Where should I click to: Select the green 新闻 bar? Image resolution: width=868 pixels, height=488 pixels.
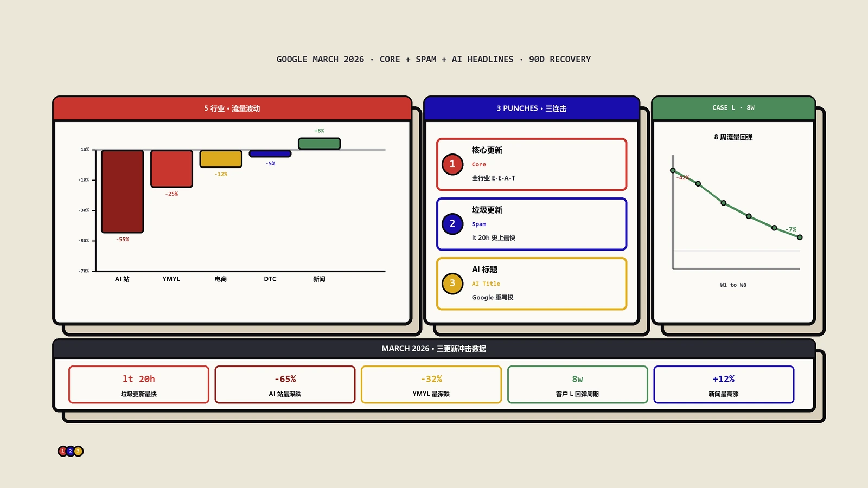pos(320,144)
